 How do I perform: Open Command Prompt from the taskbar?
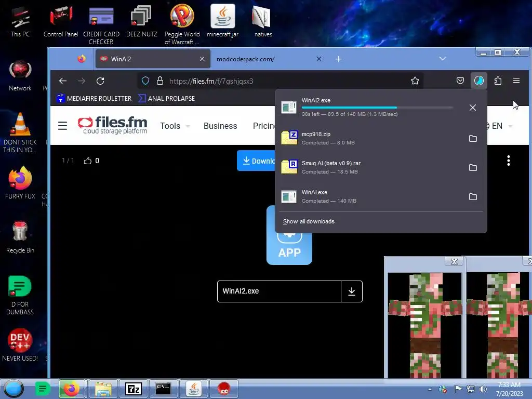pyautogui.click(x=163, y=389)
